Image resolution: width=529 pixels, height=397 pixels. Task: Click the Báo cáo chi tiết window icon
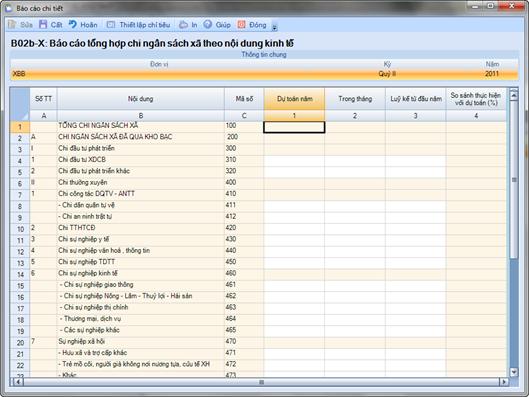9,8
